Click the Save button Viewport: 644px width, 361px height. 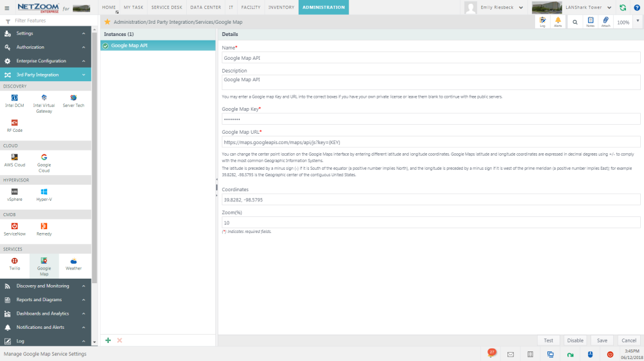[x=601, y=340]
